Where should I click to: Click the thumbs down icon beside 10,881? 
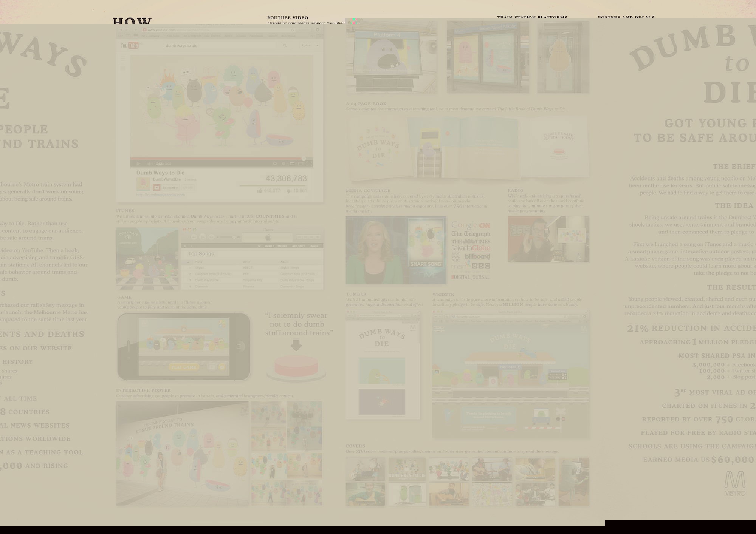coord(289,191)
